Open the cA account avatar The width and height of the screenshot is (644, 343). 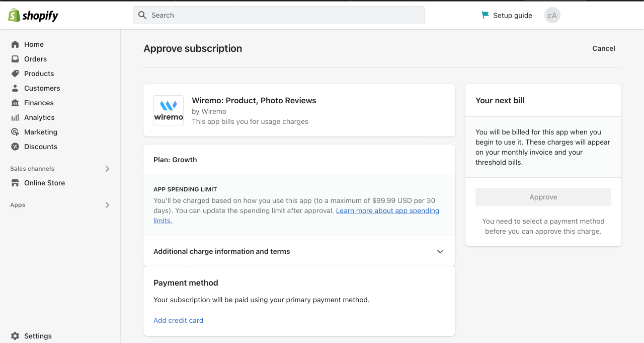coord(552,15)
